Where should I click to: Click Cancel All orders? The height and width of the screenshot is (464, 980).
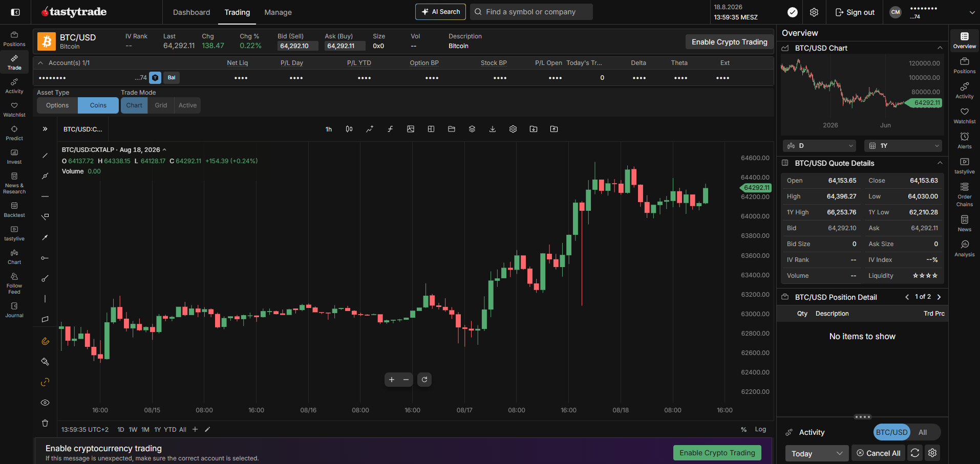click(878, 453)
